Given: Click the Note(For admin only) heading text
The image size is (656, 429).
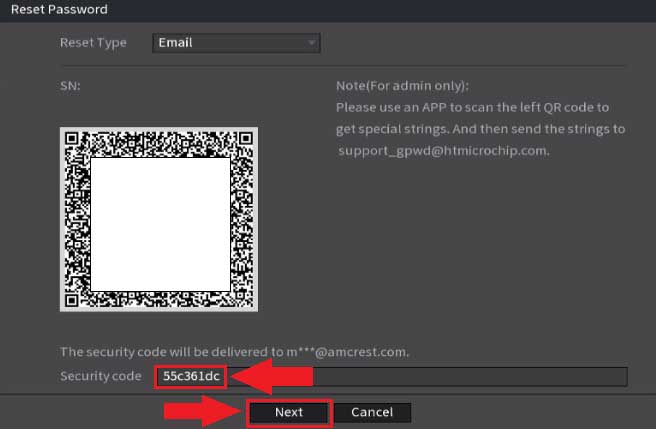Looking at the screenshot, I should click(x=404, y=86).
